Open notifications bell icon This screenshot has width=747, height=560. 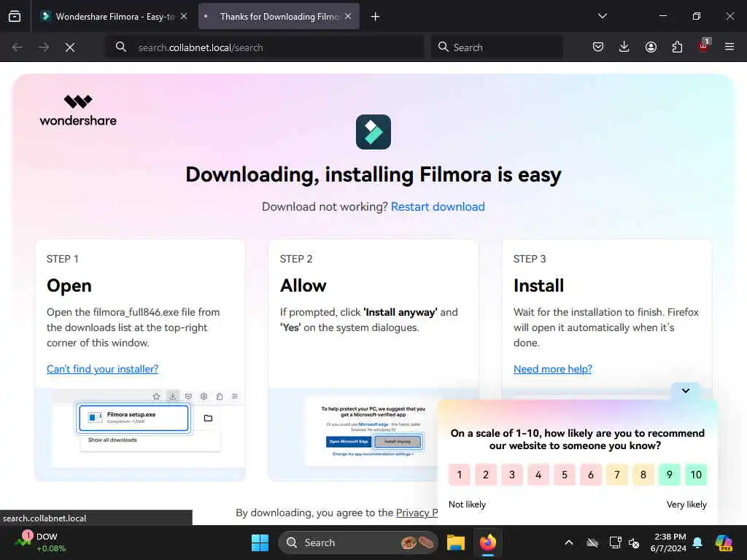tap(697, 542)
